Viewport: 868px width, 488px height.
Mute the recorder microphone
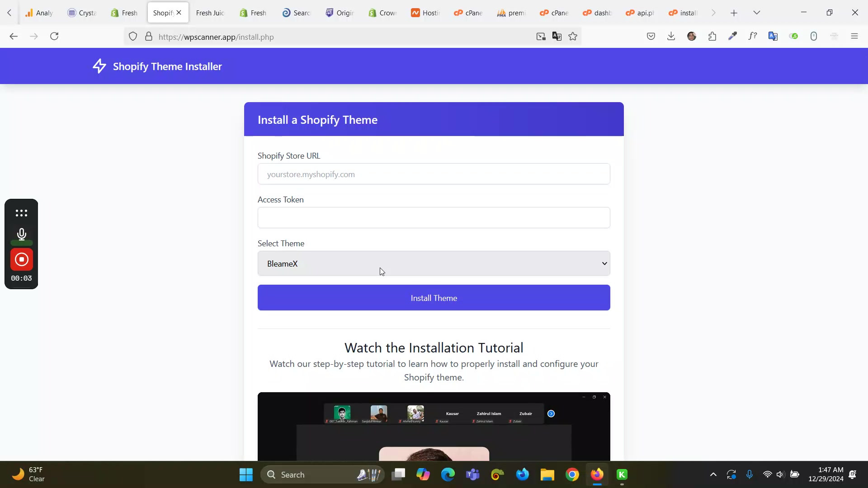21,234
